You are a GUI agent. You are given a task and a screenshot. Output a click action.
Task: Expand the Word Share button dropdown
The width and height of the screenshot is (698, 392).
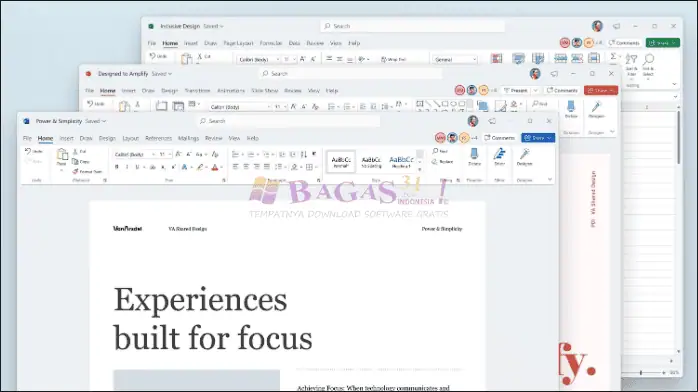pos(549,138)
